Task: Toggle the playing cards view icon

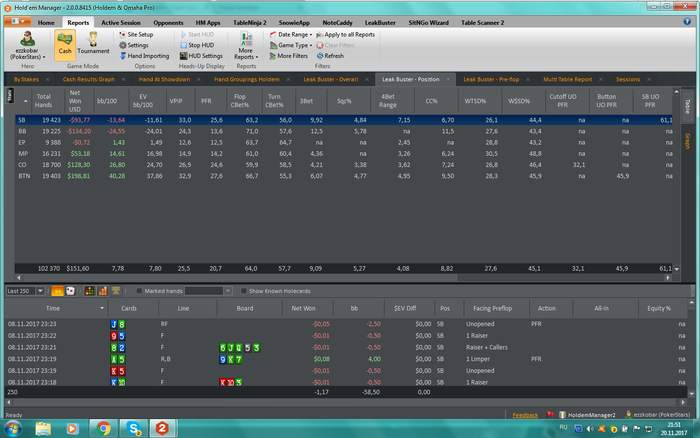Action: [x=70, y=291]
